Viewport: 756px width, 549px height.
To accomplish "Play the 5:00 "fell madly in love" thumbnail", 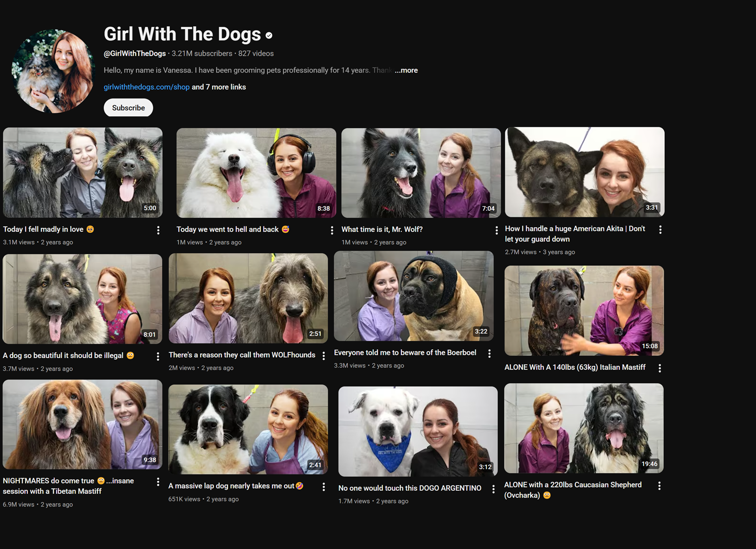I will click(83, 173).
